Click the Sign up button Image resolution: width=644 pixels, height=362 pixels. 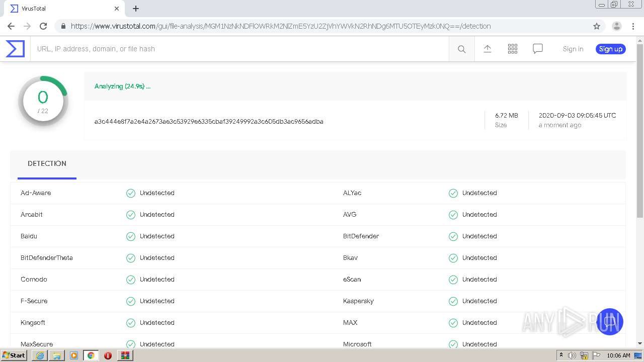[611, 49]
